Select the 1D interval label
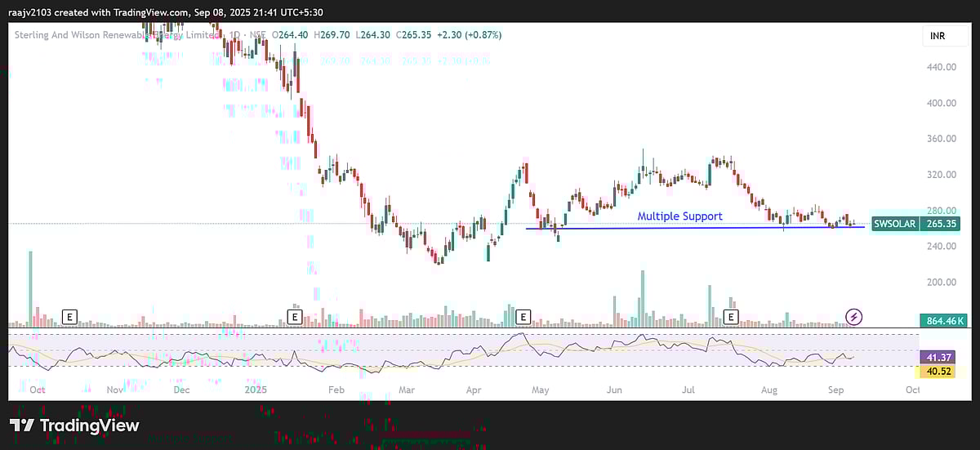Screen dimensions: 980x450 coord(236,35)
